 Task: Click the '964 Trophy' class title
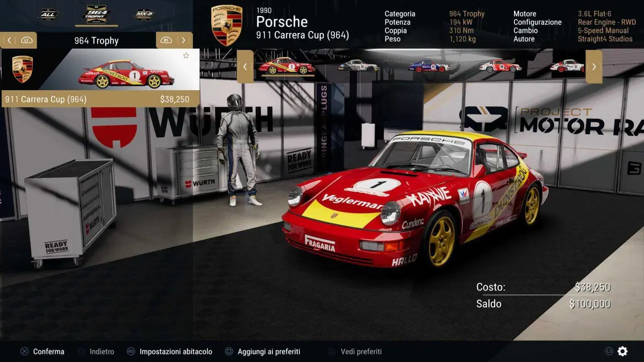(97, 41)
